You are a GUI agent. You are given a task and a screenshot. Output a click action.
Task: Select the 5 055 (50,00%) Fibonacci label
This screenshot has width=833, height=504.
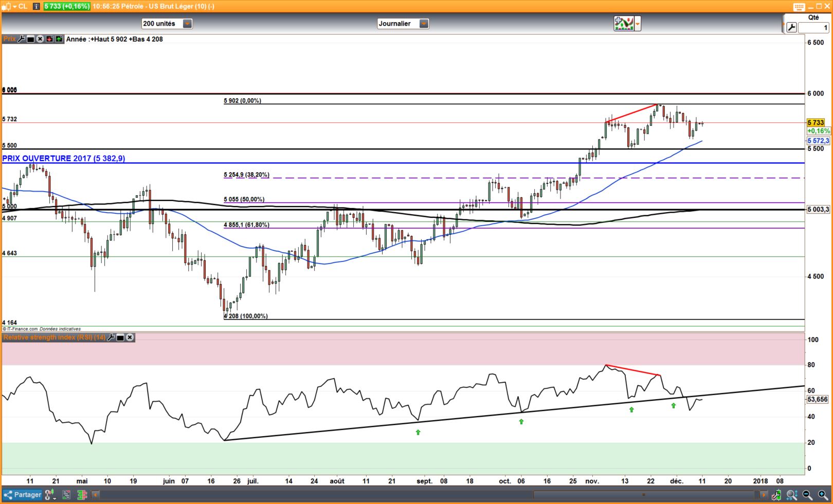[244, 199]
